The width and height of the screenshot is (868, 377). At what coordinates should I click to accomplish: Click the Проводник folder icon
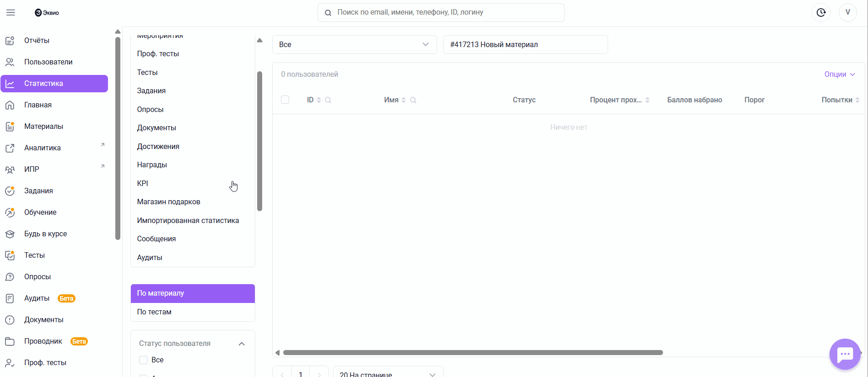point(10,341)
